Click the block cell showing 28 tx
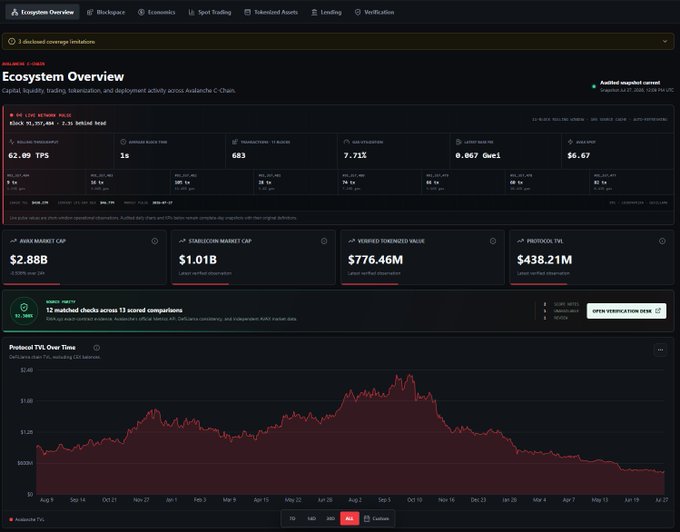The height and width of the screenshot is (532, 680). [295, 182]
